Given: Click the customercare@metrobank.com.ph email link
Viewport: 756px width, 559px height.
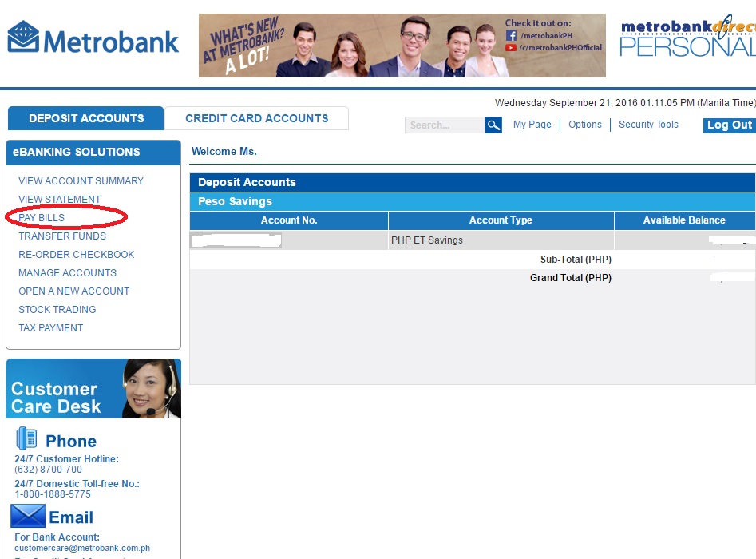Looking at the screenshot, I should [82, 548].
